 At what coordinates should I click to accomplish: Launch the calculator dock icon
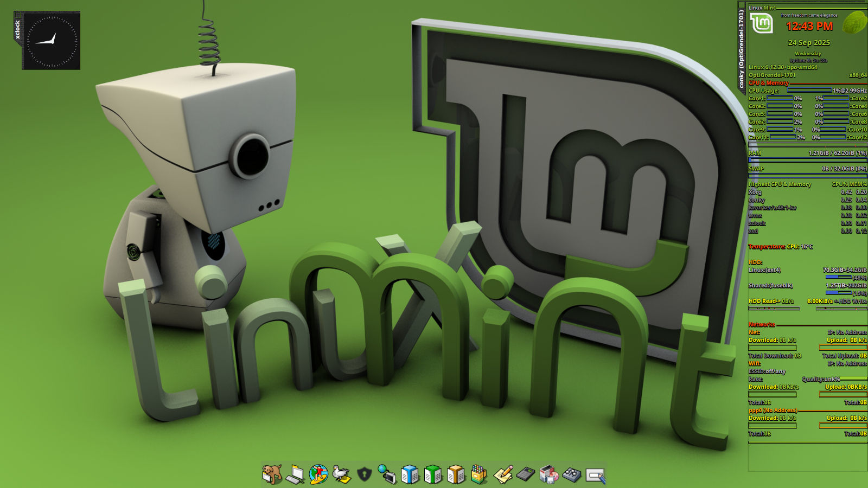(525, 474)
